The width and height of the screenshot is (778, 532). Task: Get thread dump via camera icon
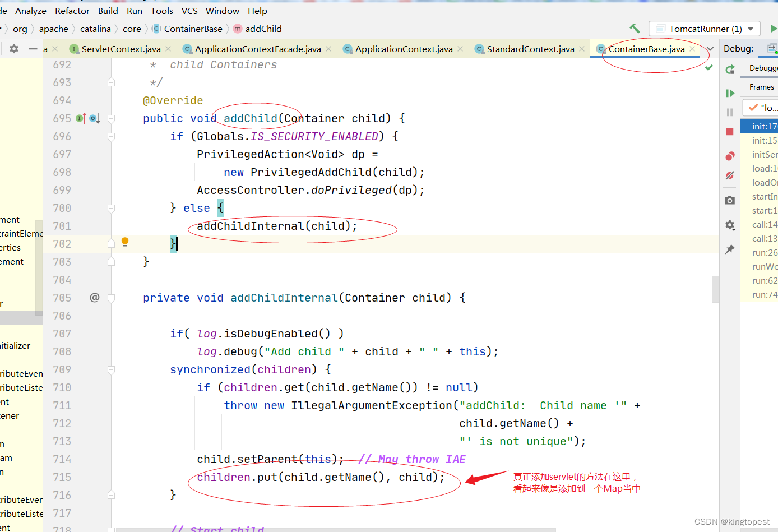(730, 200)
